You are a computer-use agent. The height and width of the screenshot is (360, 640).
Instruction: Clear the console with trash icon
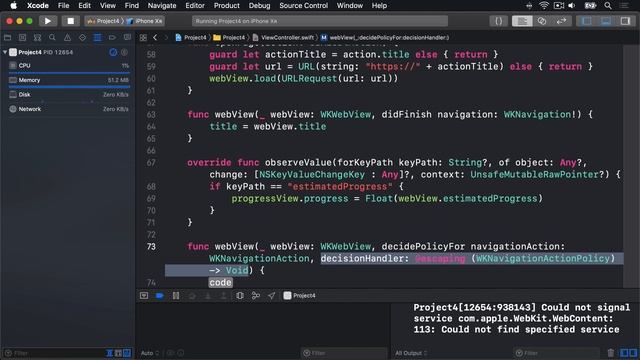[611, 353]
